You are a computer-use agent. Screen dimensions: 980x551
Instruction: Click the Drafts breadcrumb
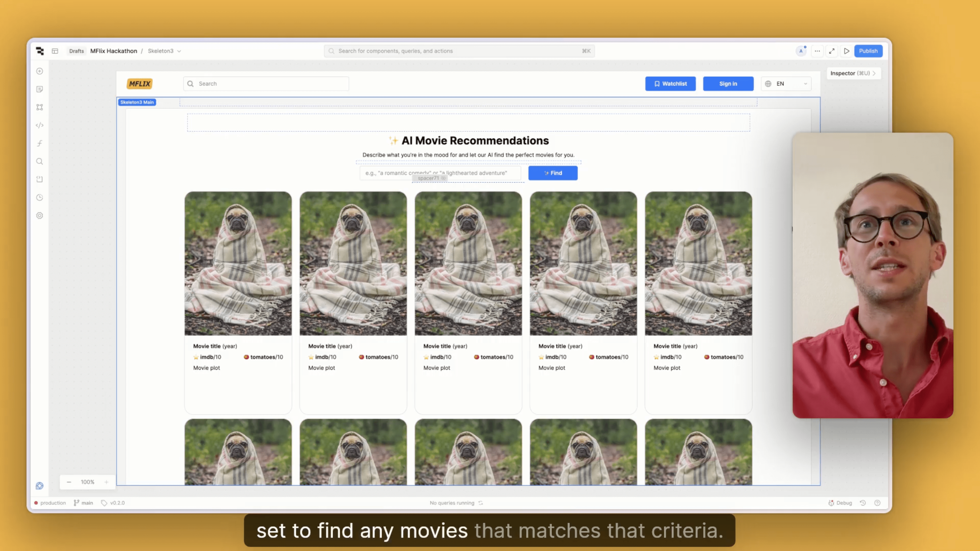point(77,51)
